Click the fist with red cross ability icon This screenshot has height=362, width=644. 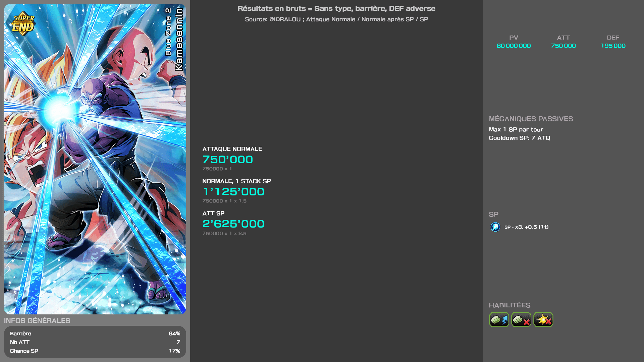[x=521, y=319]
